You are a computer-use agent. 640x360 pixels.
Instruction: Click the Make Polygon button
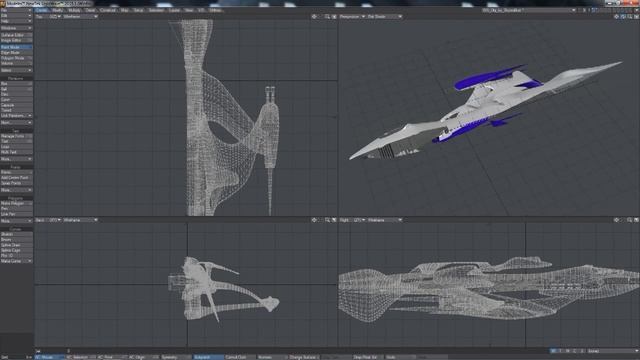[x=16, y=203]
